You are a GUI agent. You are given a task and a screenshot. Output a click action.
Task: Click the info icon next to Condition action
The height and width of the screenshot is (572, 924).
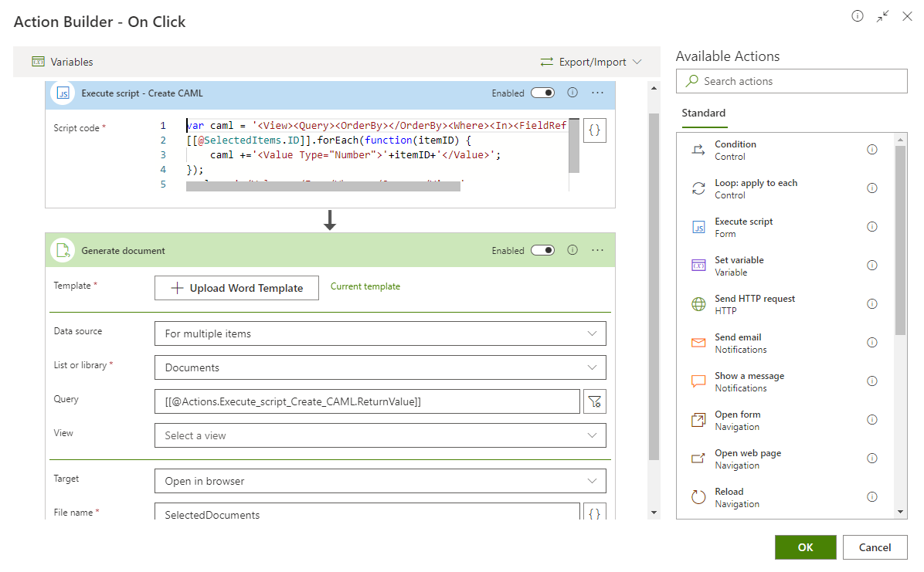point(872,150)
